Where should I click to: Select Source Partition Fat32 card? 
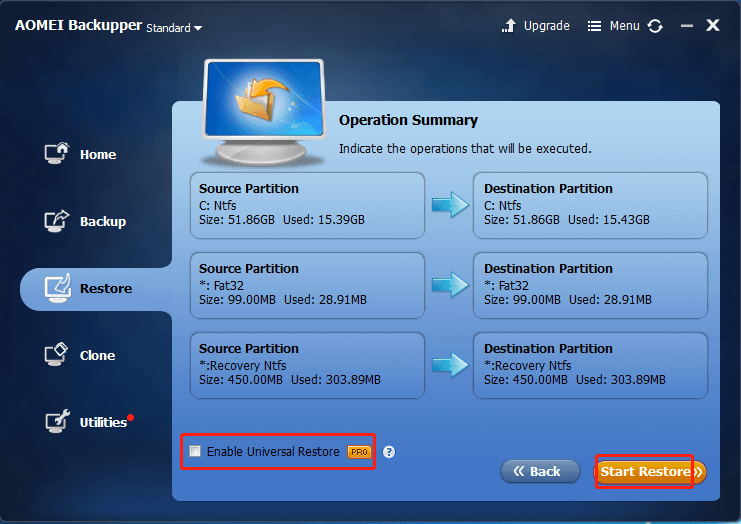pyautogui.click(x=307, y=285)
